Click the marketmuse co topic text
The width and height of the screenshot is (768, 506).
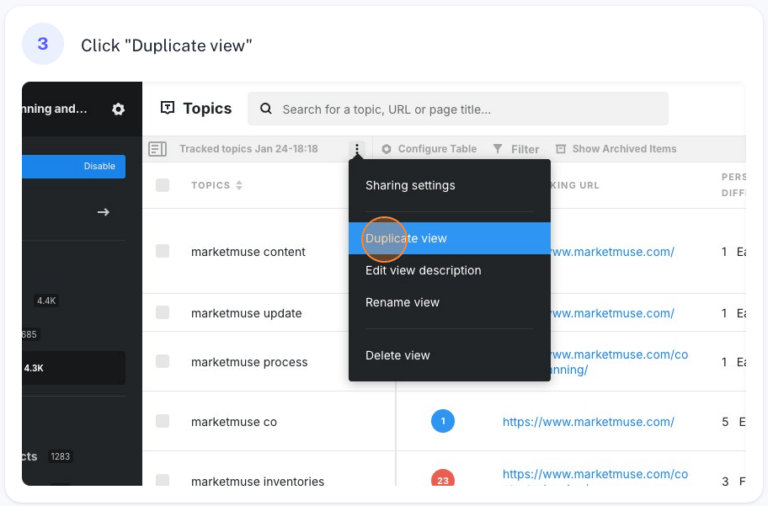point(234,422)
